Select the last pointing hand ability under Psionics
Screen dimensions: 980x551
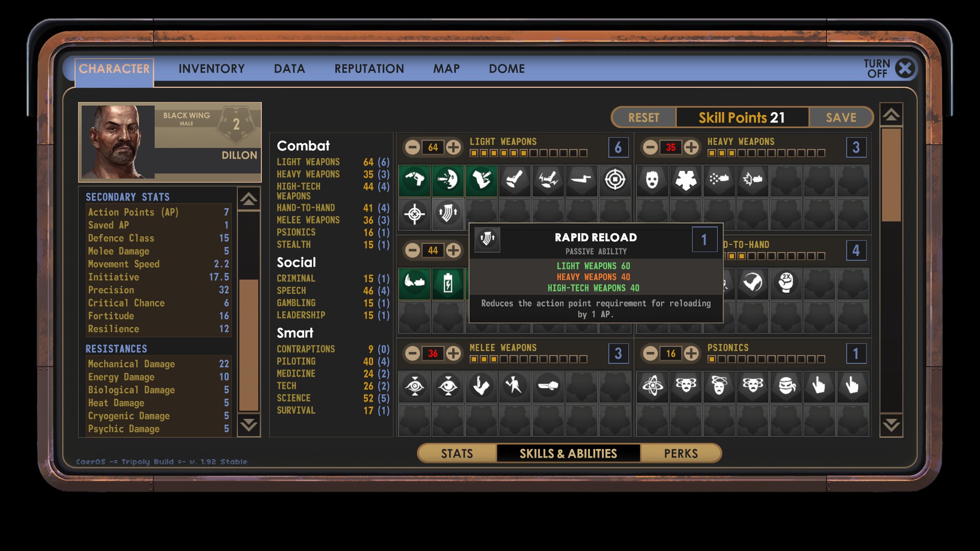(x=852, y=386)
